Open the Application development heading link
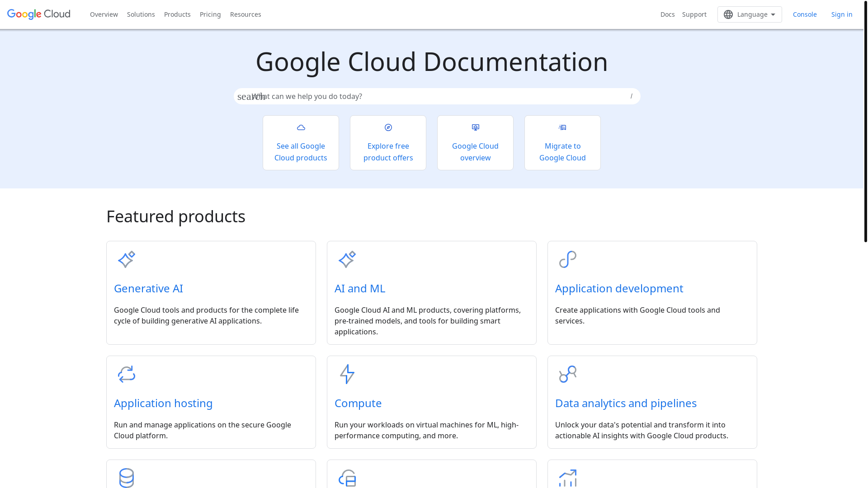Image resolution: width=868 pixels, height=488 pixels. tap(619, 288)
